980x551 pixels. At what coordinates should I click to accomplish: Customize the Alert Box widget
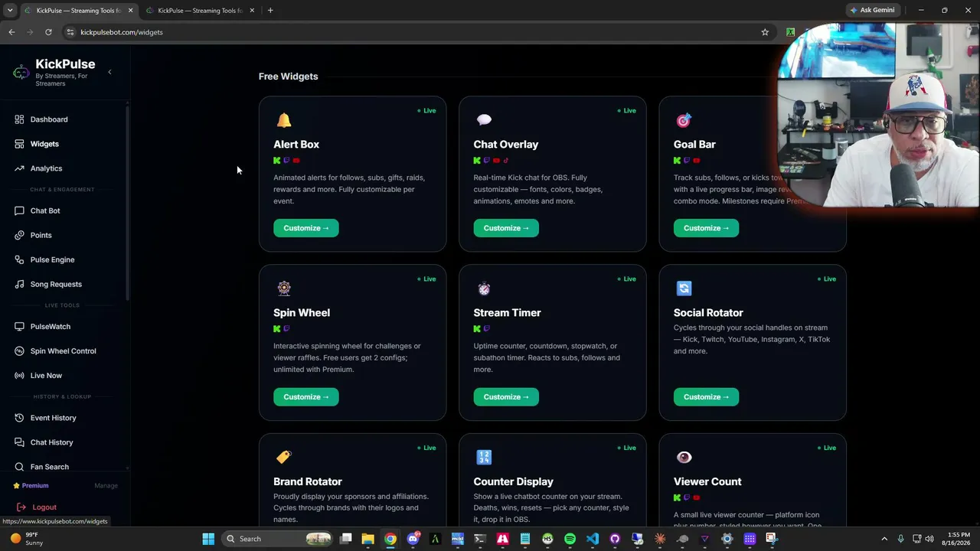click(306, 228)
